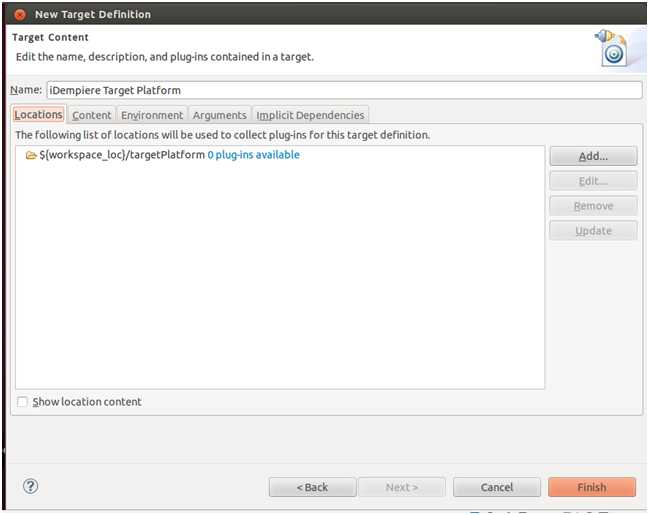Cancel the target definition wizard
649x515 pixels.
[497, 487]
